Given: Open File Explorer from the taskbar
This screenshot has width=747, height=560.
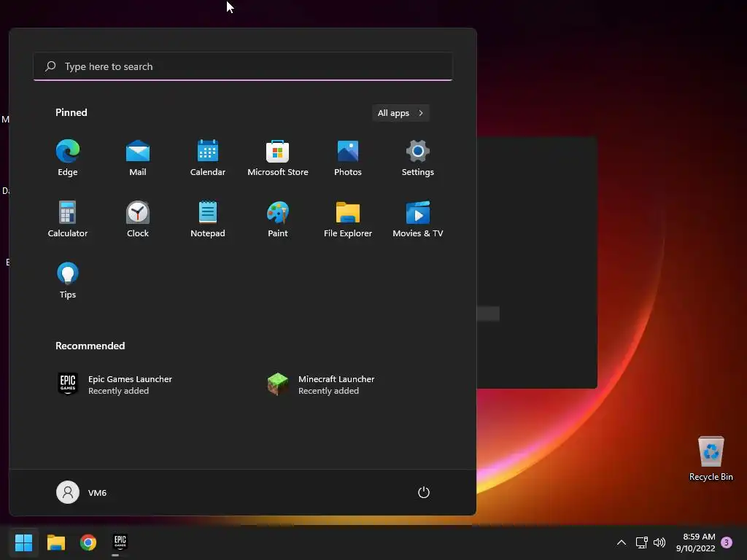Looking at the screenshot, I should pyautogui.click(x=55, y=542).
